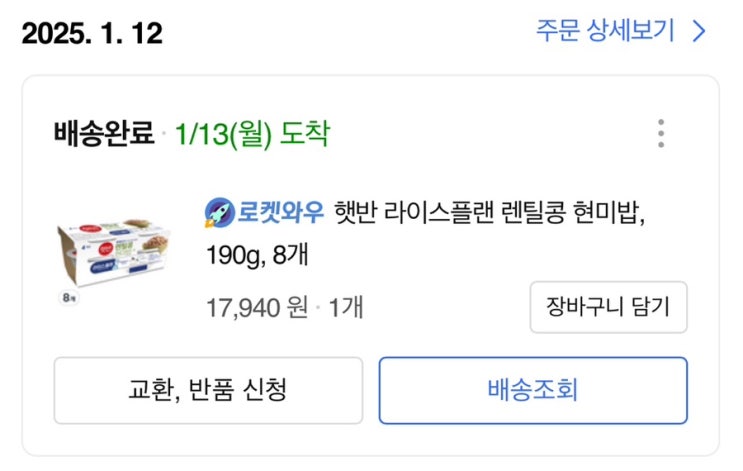Open the 햇반 라이스플랜 렌틸콩 현미밥 title
The width and height of the screenshot is (743, 471).
coord(490,212)
